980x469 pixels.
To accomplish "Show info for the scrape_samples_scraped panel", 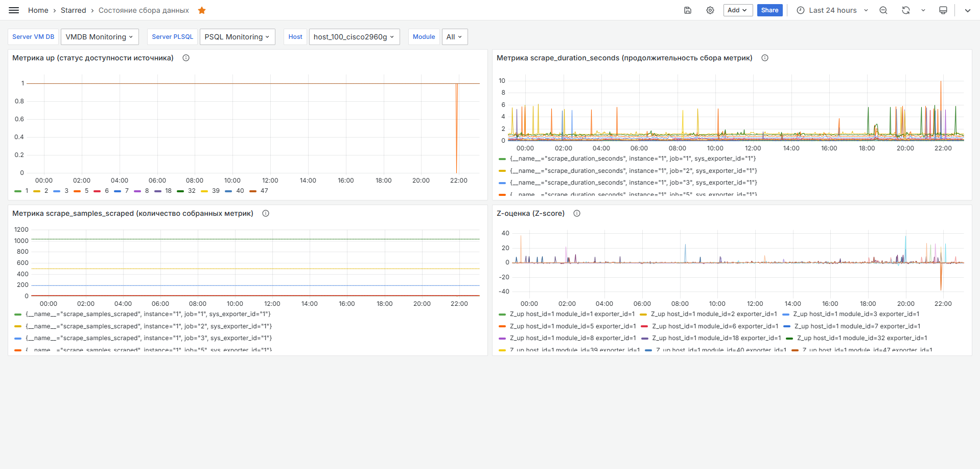I will pos(266,213).
